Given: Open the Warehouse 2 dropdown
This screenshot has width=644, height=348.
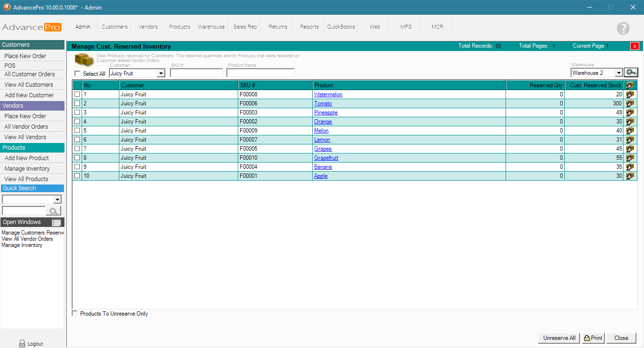Looking at the screenshot, I should pos(619,73).
